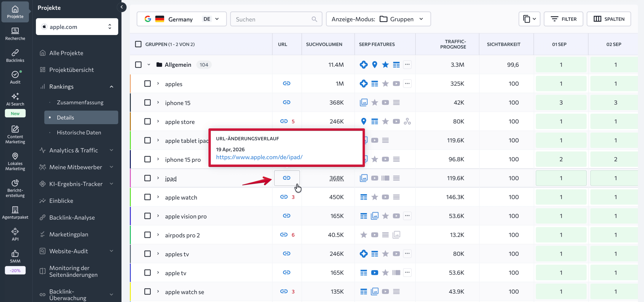Select Zusammenfassung under Rankings

click(80, 102)
